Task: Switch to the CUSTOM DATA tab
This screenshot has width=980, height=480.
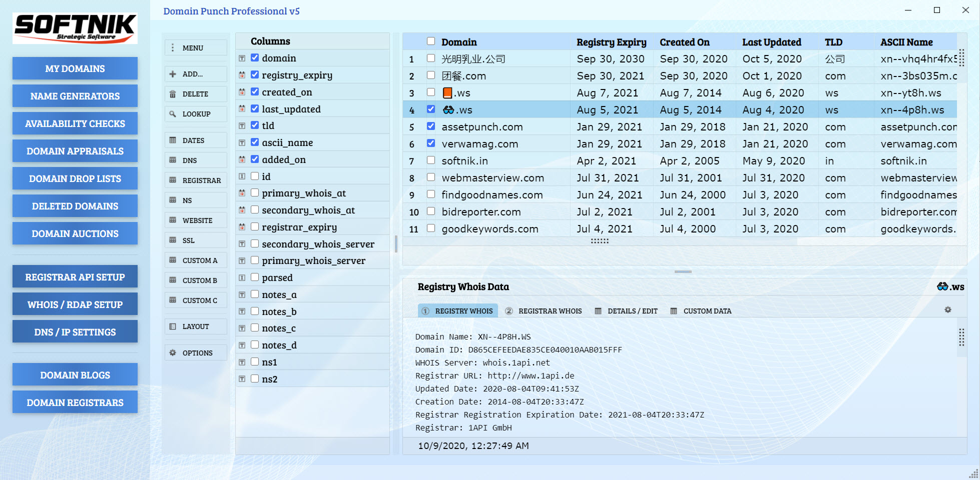Action: pyautogui.click(x=701, y=311)
